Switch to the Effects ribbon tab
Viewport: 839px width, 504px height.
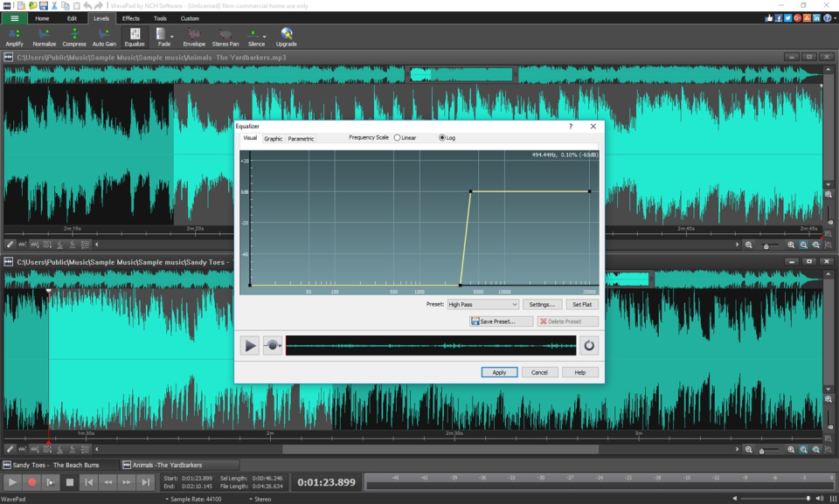(130, 18)
